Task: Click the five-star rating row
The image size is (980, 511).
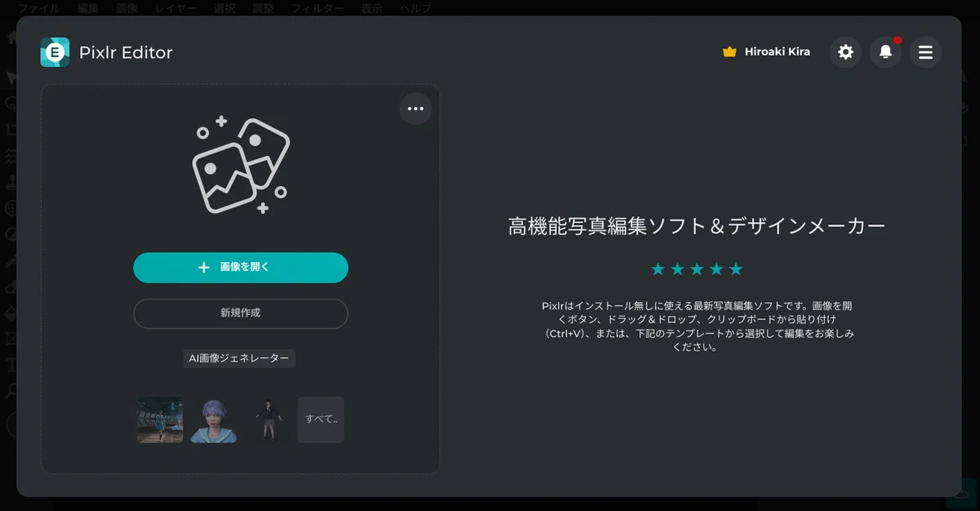Action: pos(697,269)
